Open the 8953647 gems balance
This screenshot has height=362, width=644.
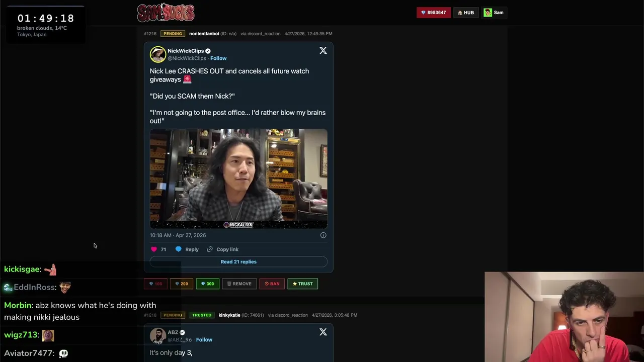[x=434, y=13]
